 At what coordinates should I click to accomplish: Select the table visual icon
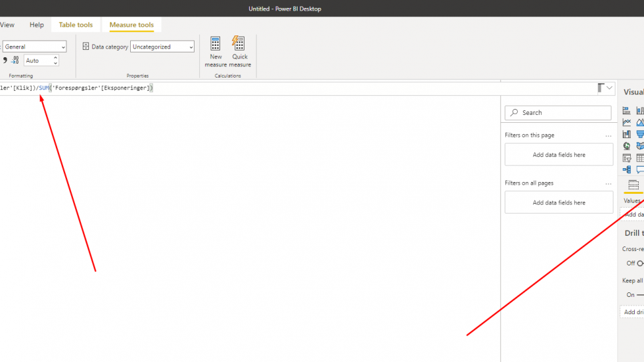tap(640, 158)
